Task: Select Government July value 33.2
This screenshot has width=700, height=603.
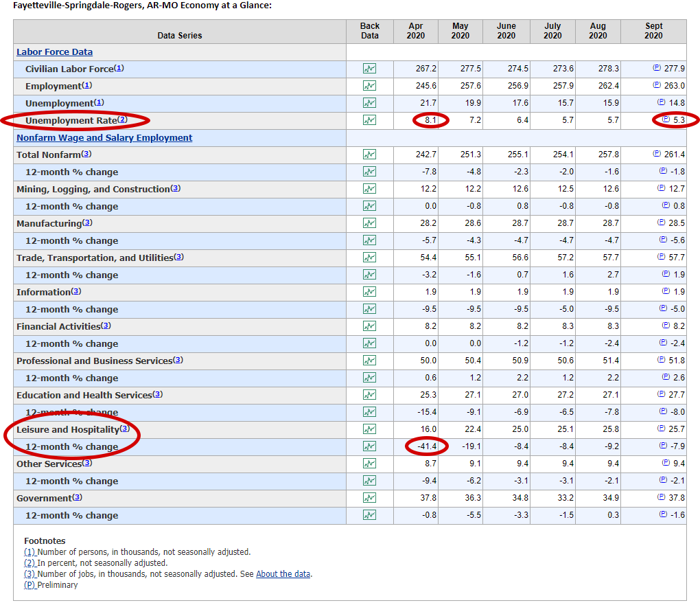Action: tap(565, 498)
